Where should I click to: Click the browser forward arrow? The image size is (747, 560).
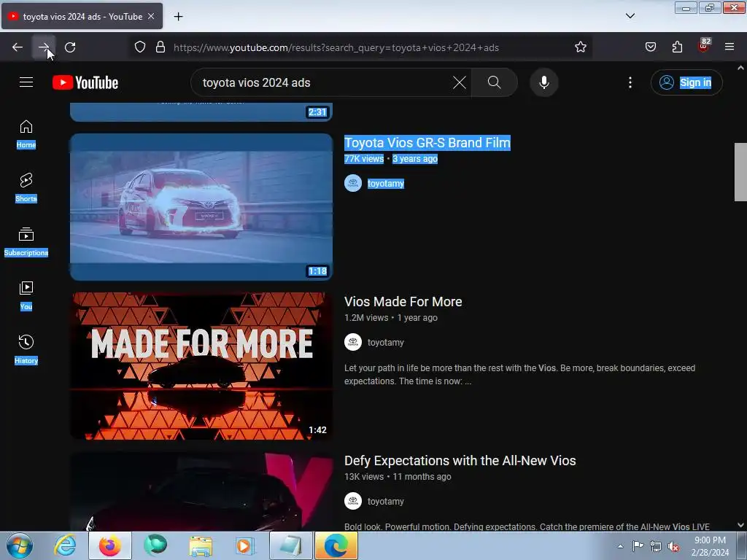(x=44, y=47)
